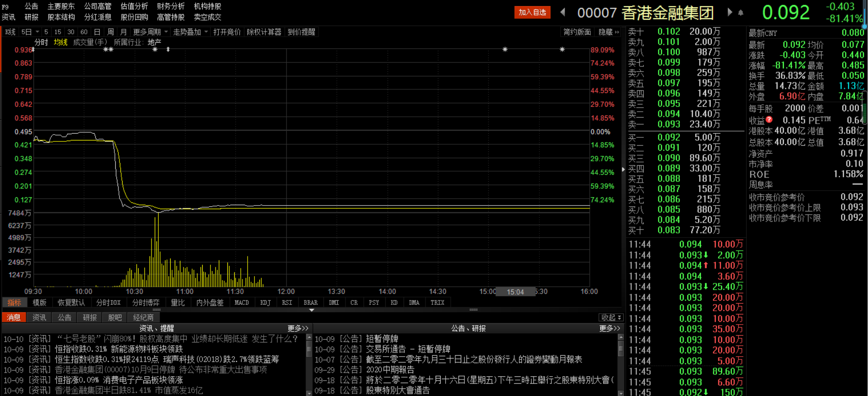Select the 分时博弈 indicator tab

(x=146, y=303)
